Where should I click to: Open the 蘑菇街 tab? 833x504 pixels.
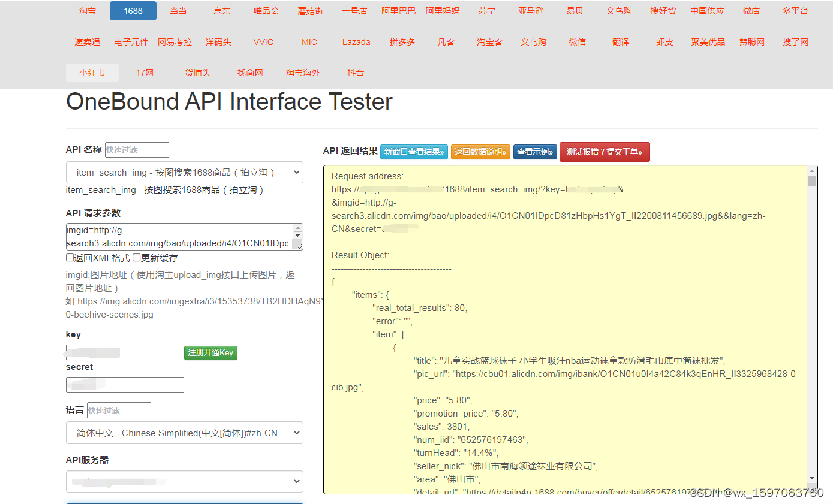point(310,11)
